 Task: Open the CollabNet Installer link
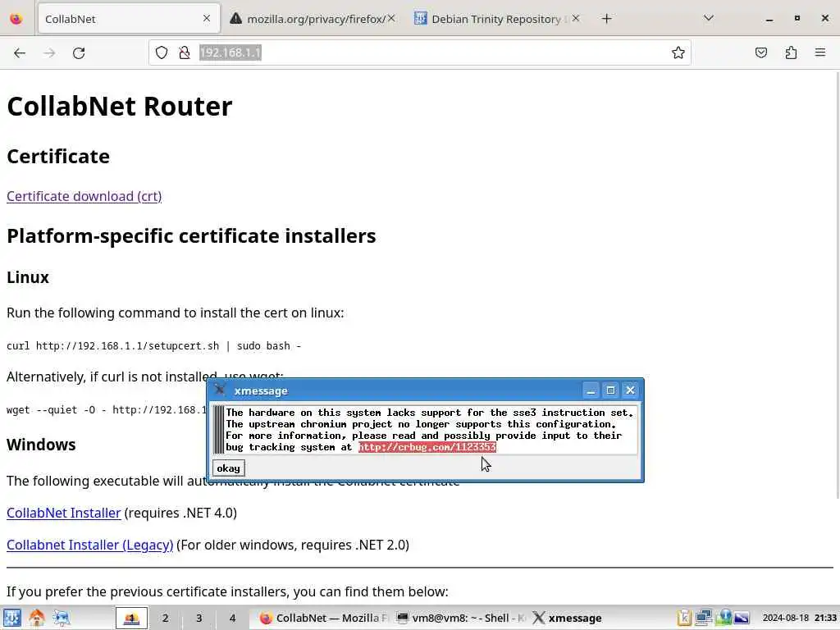(64, 513)
